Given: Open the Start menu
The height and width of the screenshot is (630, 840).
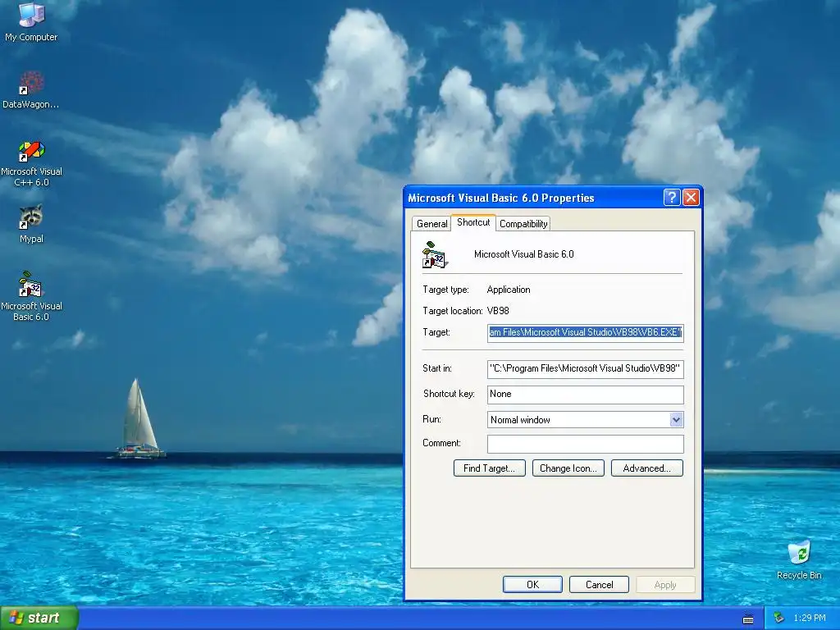Looking at the screenshot, I should 39,618.
